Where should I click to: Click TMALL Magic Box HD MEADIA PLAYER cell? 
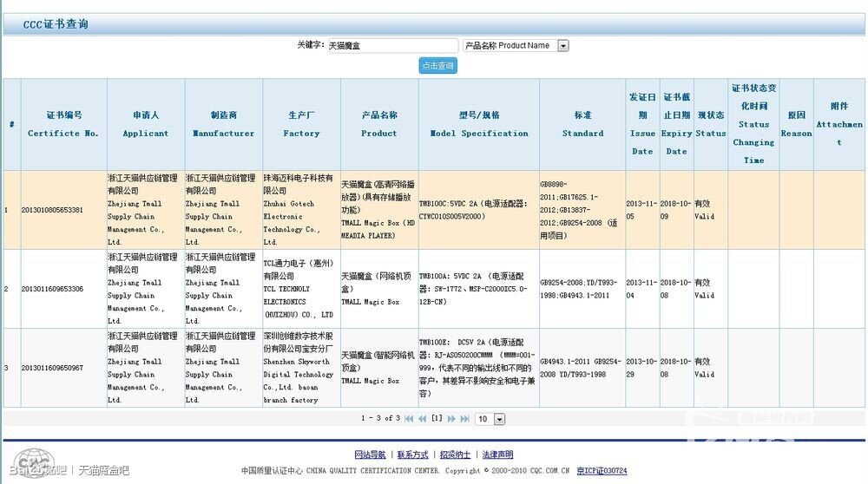(x=379, y=210)
